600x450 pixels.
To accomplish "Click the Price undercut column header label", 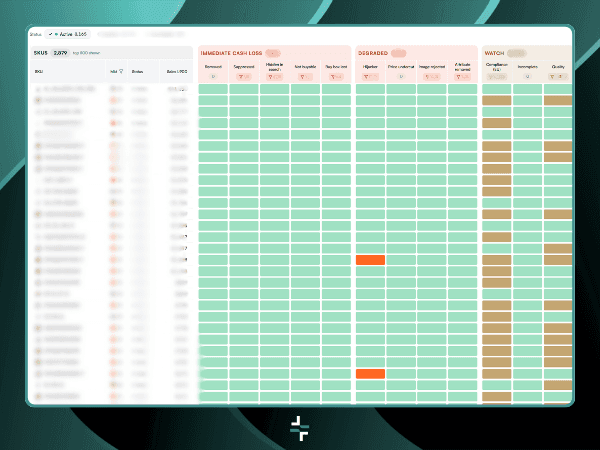I will pos(401,67).
